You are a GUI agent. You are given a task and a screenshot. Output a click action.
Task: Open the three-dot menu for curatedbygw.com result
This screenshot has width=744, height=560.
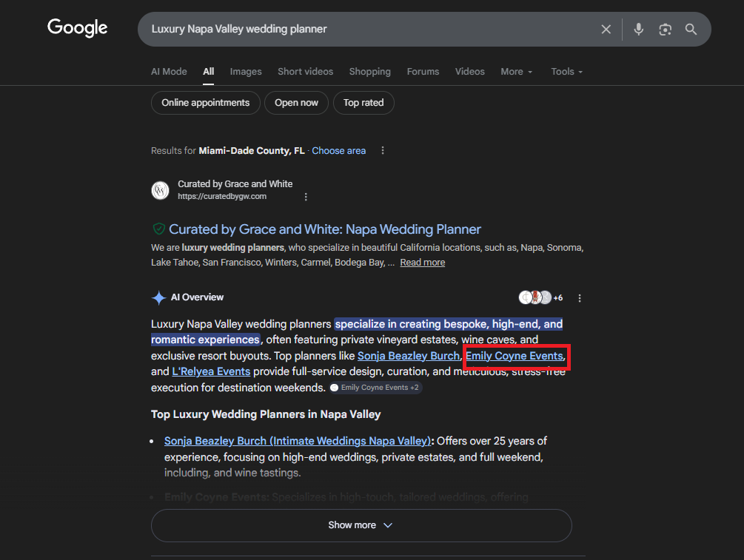tap(306, 197)
